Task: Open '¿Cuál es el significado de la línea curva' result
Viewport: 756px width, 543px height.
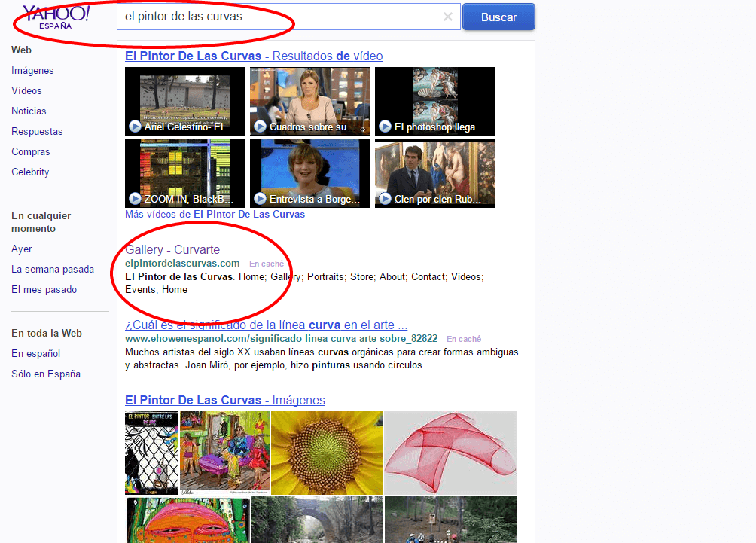Action: coord(266,325)
